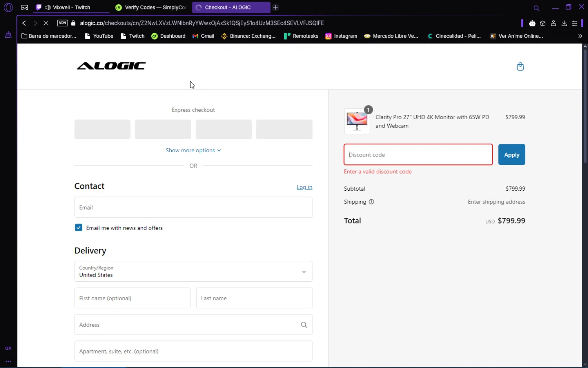Image resolution: width=588 pixels, height=368 pixels.
Task: Show more bookmarks with double chevron
Action: point(580,36)
